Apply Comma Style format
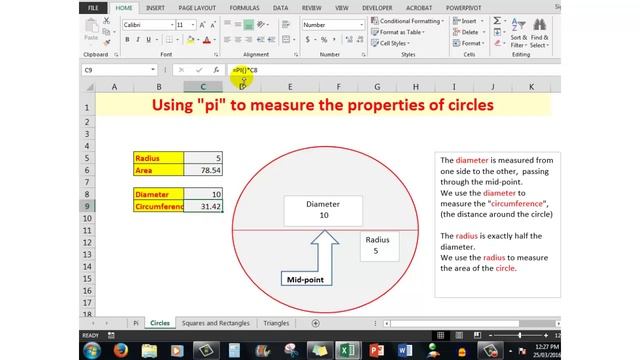Screen dimensions: 640x360 (334, 40)
